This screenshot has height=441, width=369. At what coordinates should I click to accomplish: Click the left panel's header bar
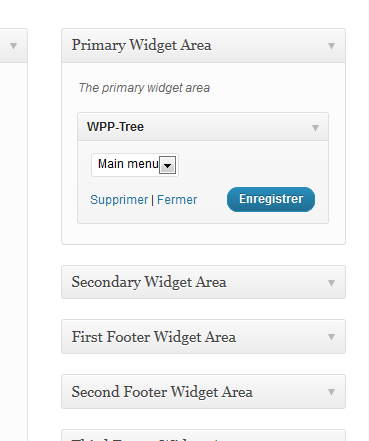[13, 45]
